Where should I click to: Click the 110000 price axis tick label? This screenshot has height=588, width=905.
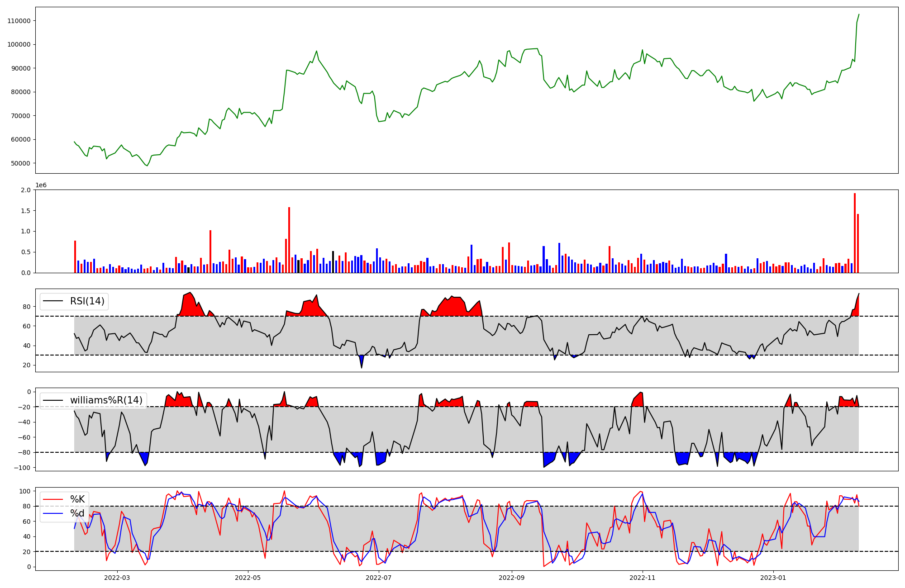[19, 21]
